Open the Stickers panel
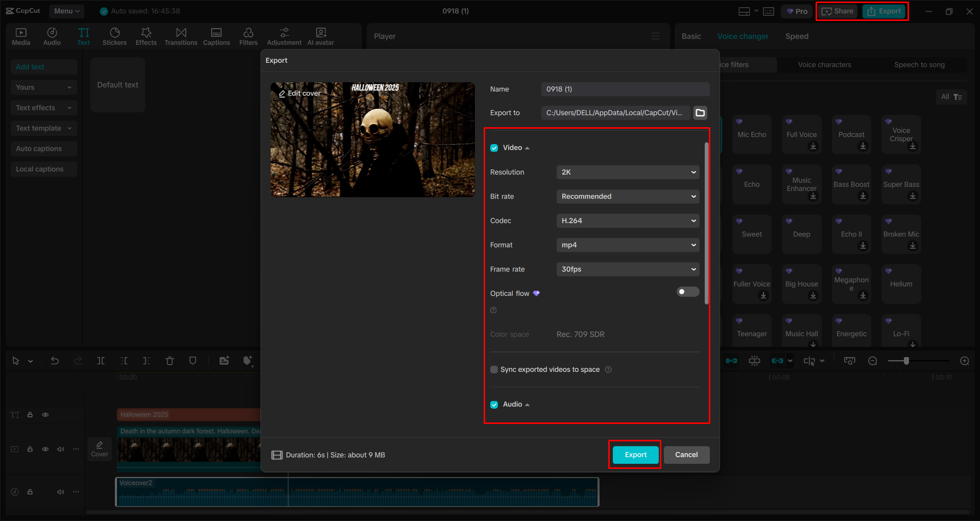This screenshot has height=521, width=980. tap(114, 36)
